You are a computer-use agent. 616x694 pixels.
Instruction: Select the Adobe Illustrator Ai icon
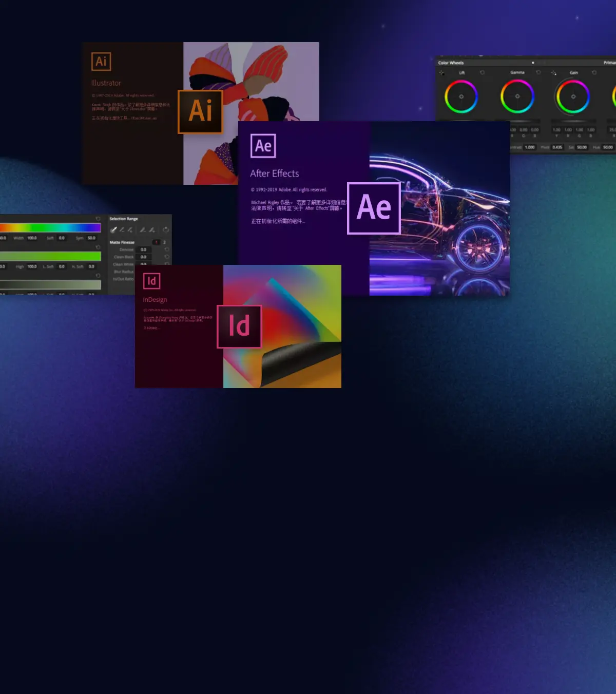click(x=200, y=111)
